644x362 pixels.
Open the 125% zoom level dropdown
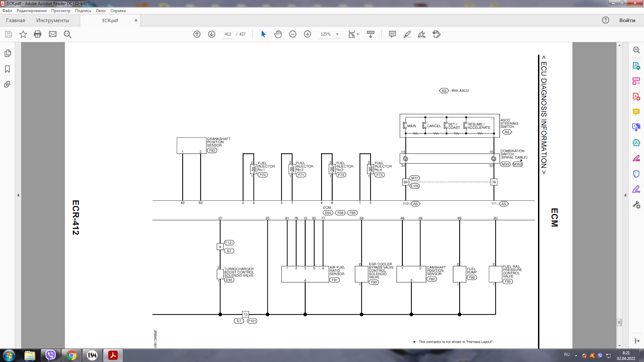pos(337,34)
